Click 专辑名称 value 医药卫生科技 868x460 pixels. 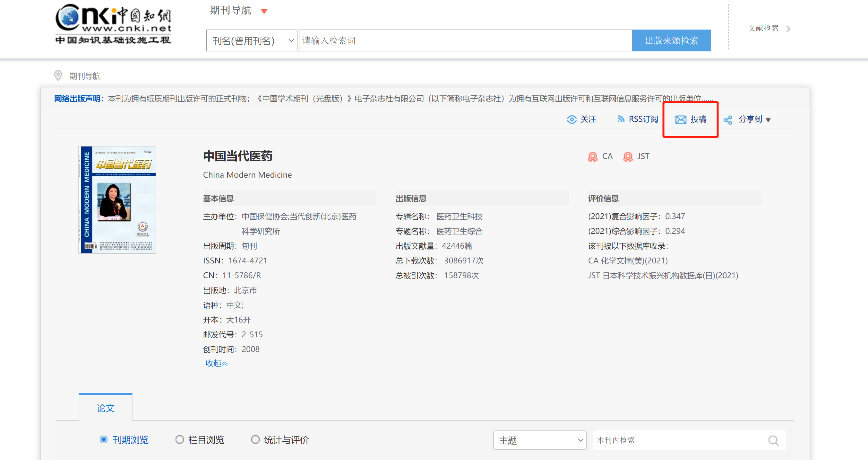coord(460,216)
